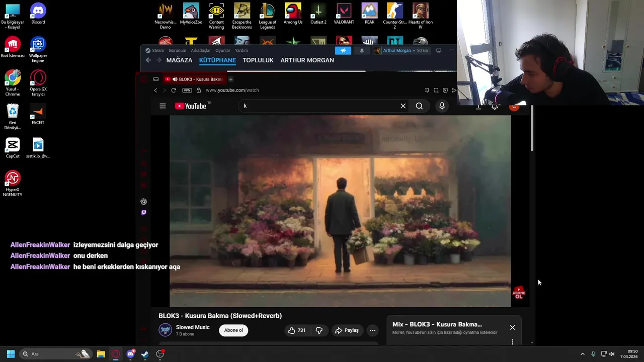Click the YouTube search magnifier icon
The width and height of the screenshot is (644, 362).
419,106
